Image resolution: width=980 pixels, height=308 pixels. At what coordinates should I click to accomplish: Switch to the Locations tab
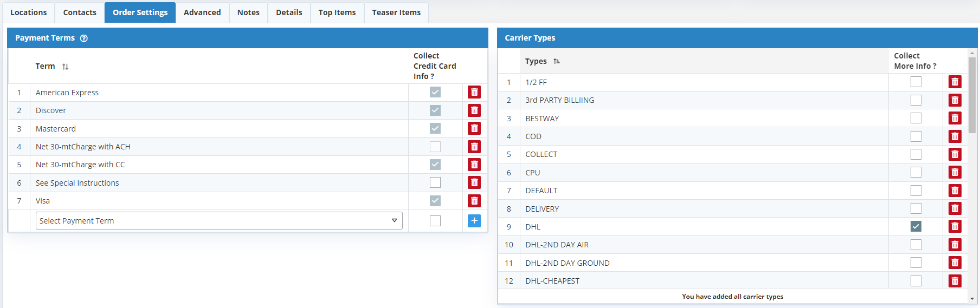coord(29,12)
